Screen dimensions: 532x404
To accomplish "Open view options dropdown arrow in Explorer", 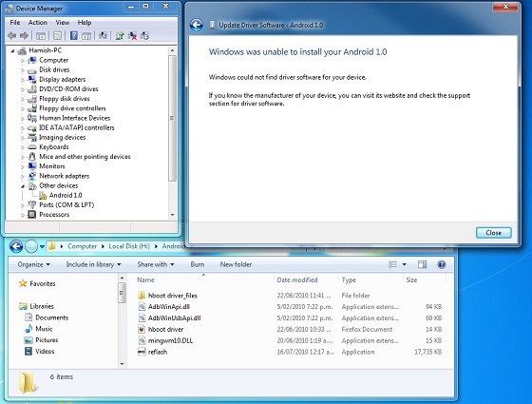I will 405,264.
